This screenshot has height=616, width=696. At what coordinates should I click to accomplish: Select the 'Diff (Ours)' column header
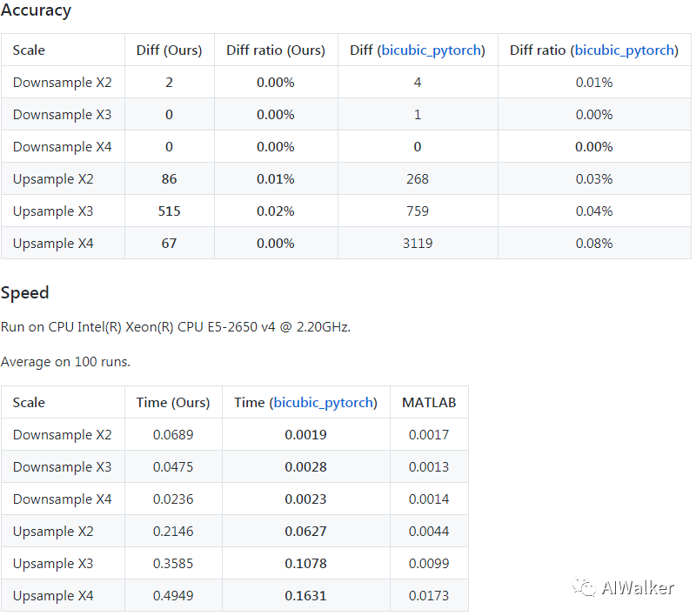click(x=169, y=50)
